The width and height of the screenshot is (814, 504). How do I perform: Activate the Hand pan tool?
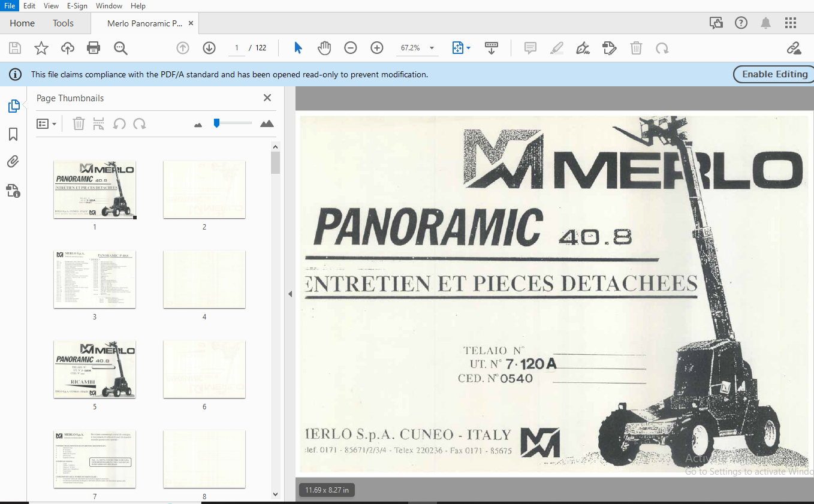324,48
